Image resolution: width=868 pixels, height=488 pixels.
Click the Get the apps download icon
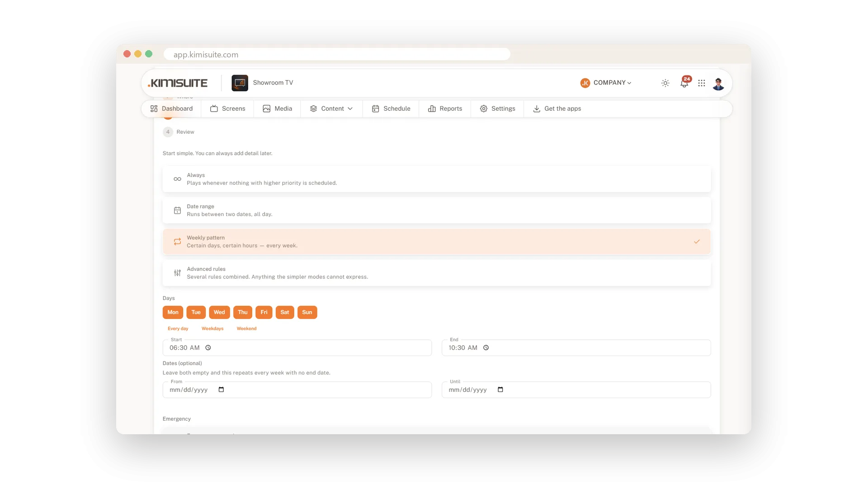click(537, 109)
